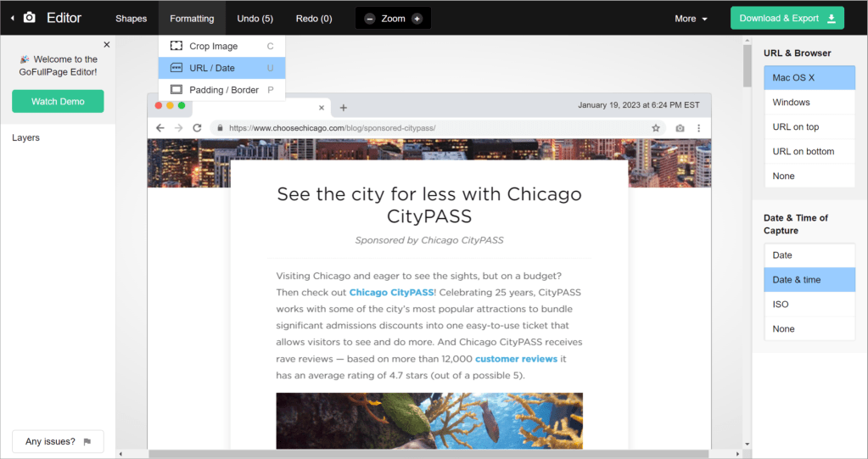The width and height of the screenshot is (868, 459).
Task: Close the welcome panel with X icon
Action: (x=106, y=44)
